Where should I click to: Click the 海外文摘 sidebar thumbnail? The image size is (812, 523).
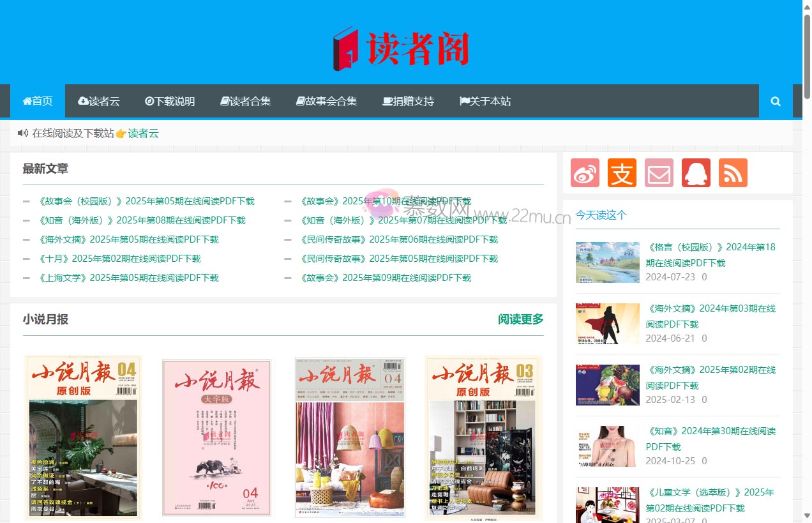pos(607,323)
